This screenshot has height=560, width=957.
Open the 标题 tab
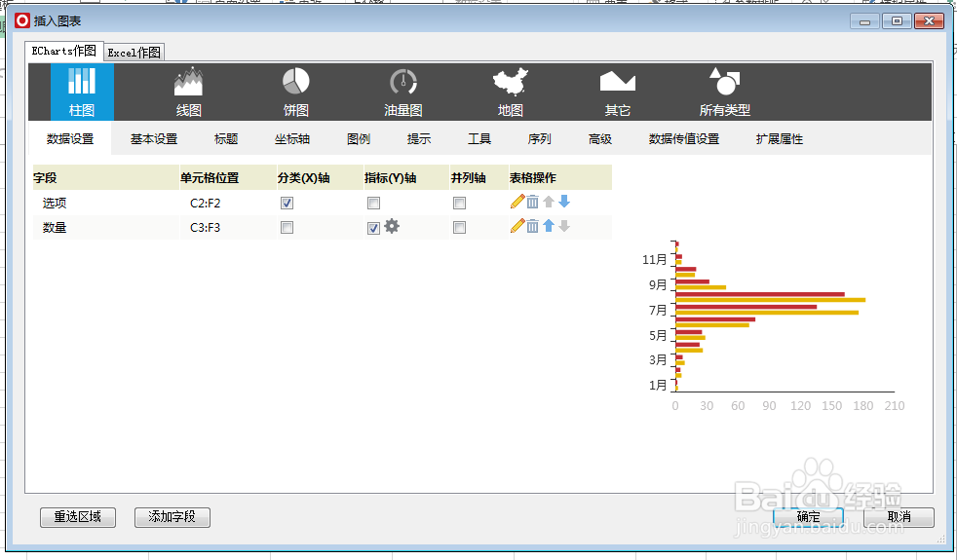pos(226,139)
